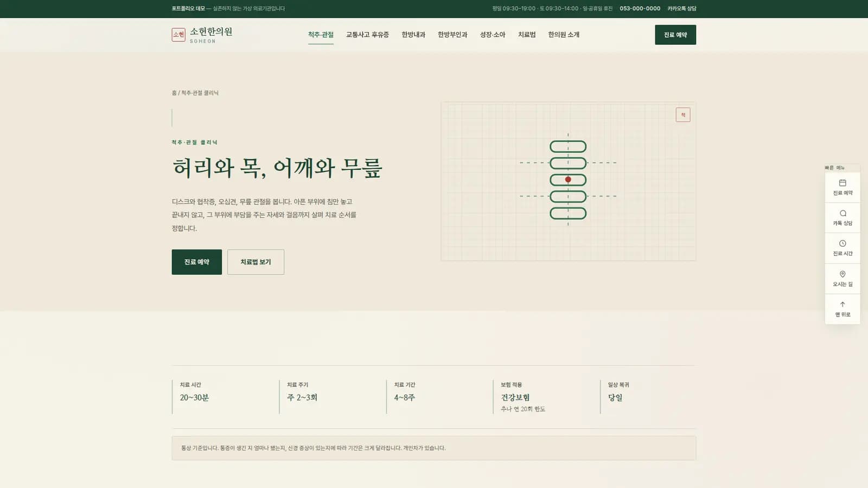Open 오시는 길 map pin in quick menu
Screen dimensions: 868x488
[843, 274]
